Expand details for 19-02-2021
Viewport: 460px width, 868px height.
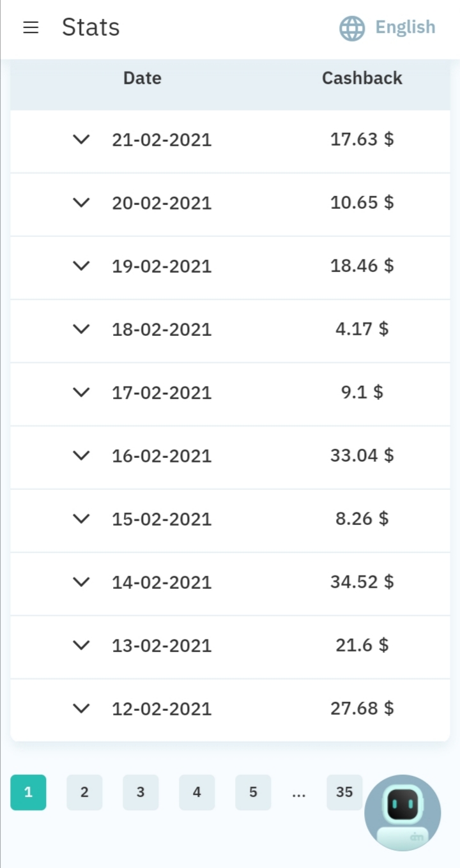pos(81,266)
